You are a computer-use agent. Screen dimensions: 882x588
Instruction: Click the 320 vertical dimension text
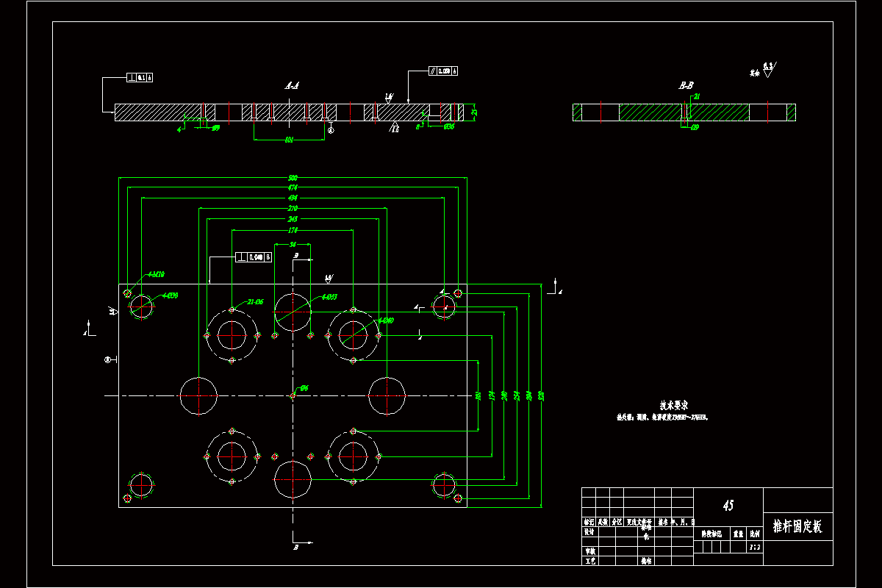tap(542, 395)
